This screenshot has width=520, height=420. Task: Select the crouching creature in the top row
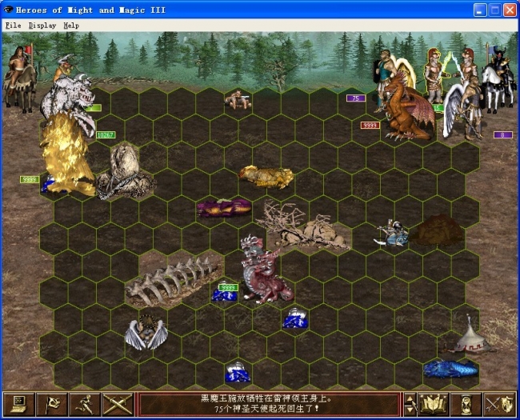(x=238, y=99)
